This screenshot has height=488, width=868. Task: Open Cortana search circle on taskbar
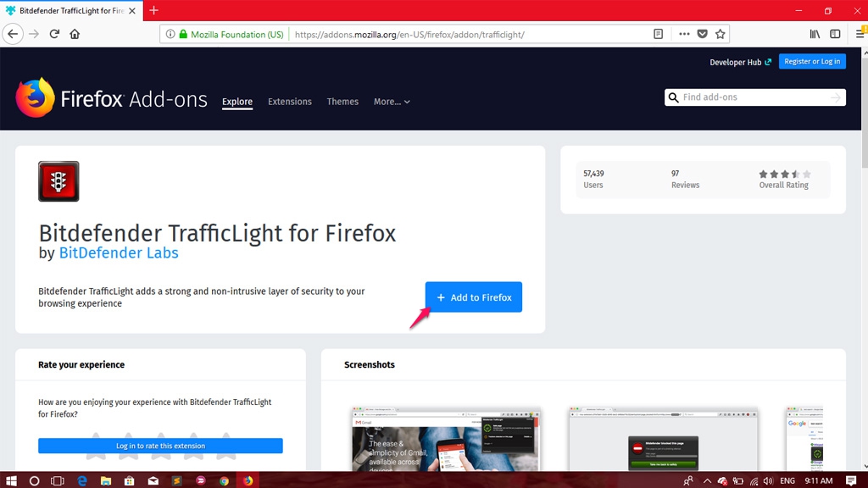coord(34,480)
